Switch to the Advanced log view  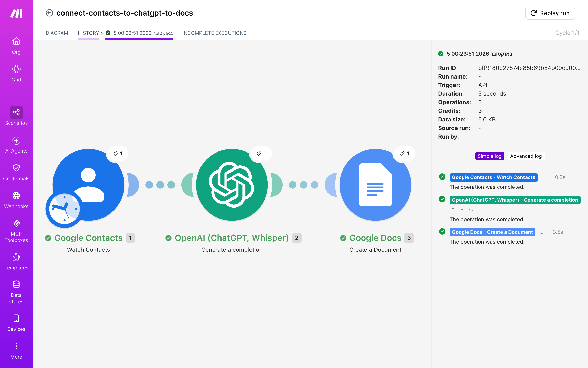526,156
